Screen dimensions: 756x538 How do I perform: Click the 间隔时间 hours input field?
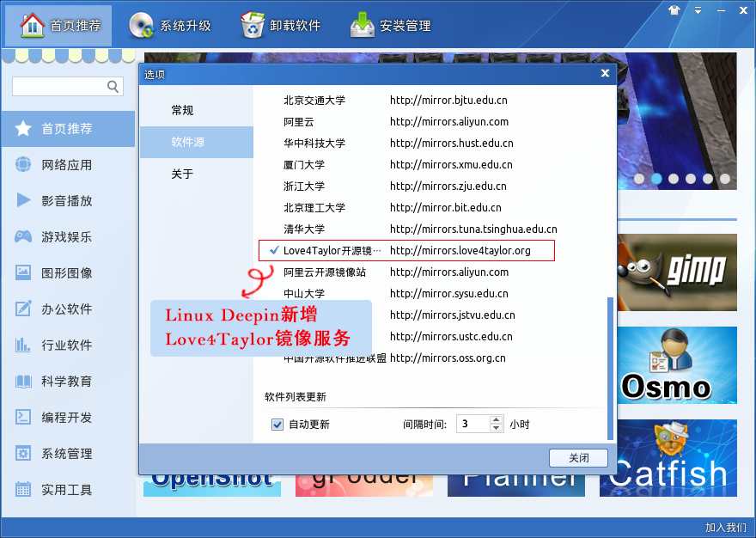[473, 424]
